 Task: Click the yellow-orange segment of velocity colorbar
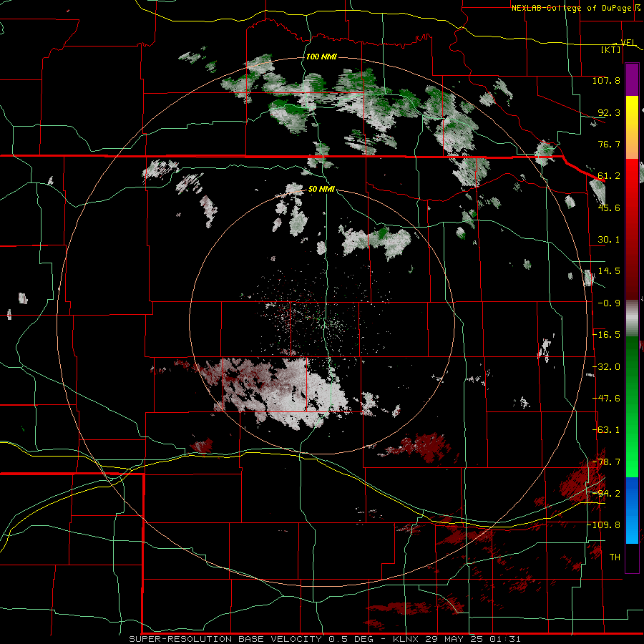632,127
